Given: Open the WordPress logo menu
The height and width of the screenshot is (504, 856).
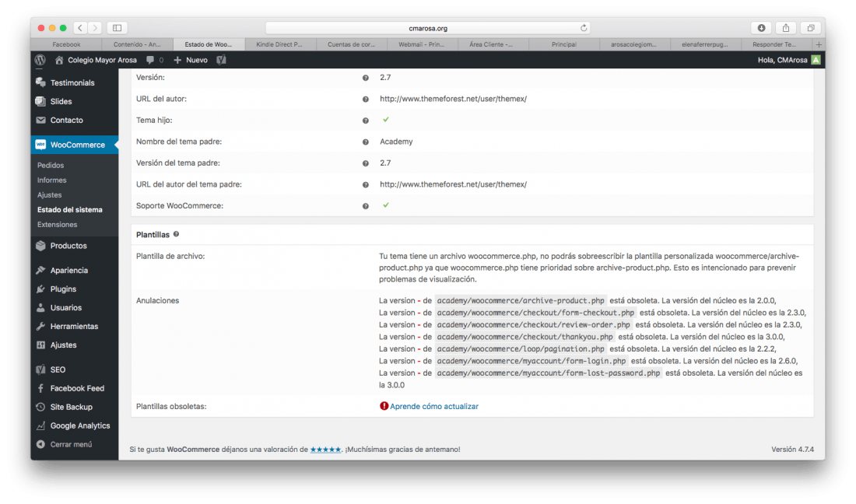Looking at the screenshot, I should pos(40,60).
